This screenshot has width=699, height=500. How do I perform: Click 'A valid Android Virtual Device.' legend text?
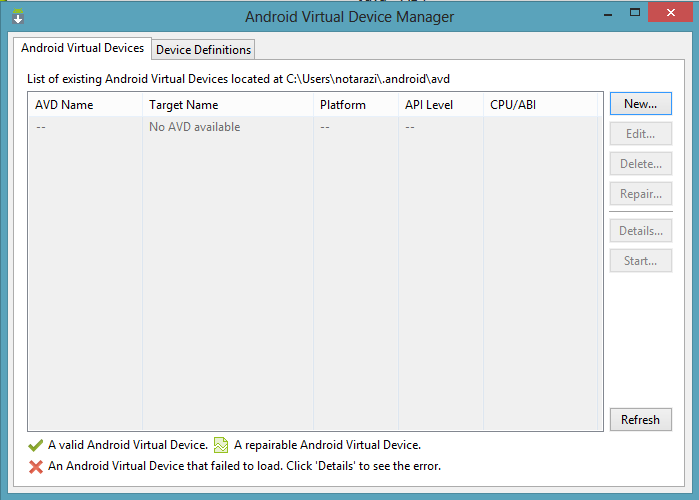click(x=128, y=445)
